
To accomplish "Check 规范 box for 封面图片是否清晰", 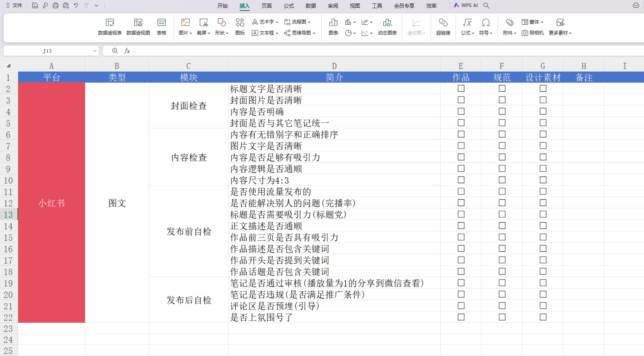I will (x=502, y=100).
